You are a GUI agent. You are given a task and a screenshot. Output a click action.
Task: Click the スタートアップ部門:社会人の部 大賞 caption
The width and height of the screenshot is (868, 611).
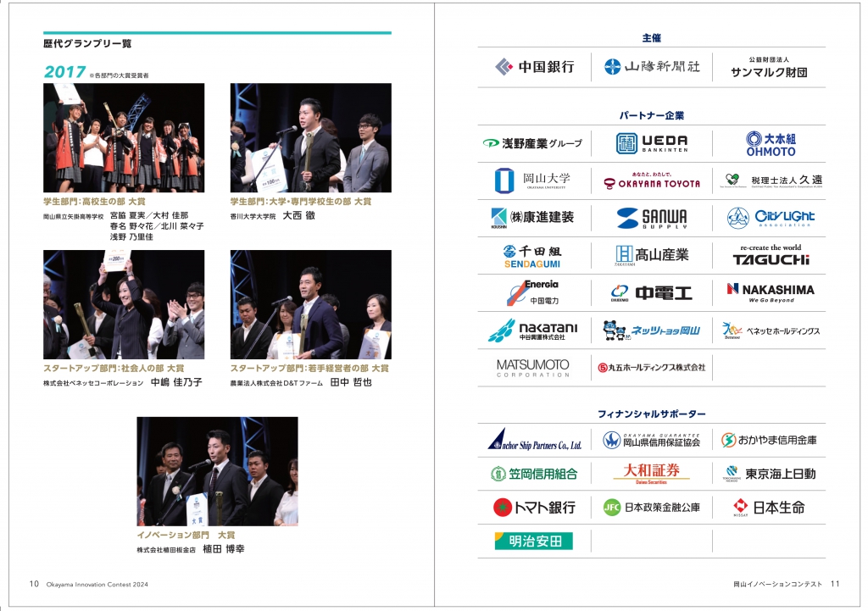coord(114,368)
